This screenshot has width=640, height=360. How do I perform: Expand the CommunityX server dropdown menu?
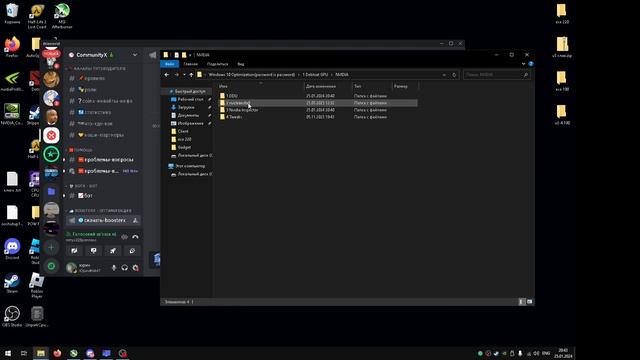tap(135, 55)
